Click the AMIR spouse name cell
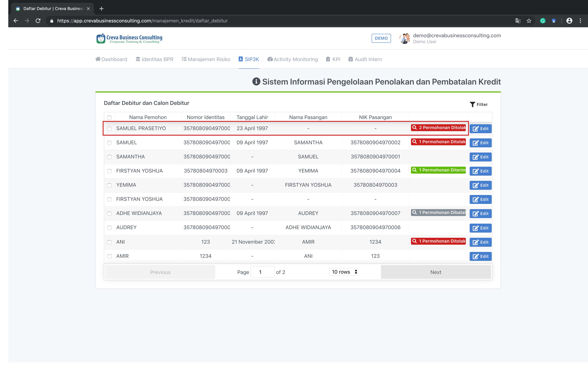 tap(308, 242)
